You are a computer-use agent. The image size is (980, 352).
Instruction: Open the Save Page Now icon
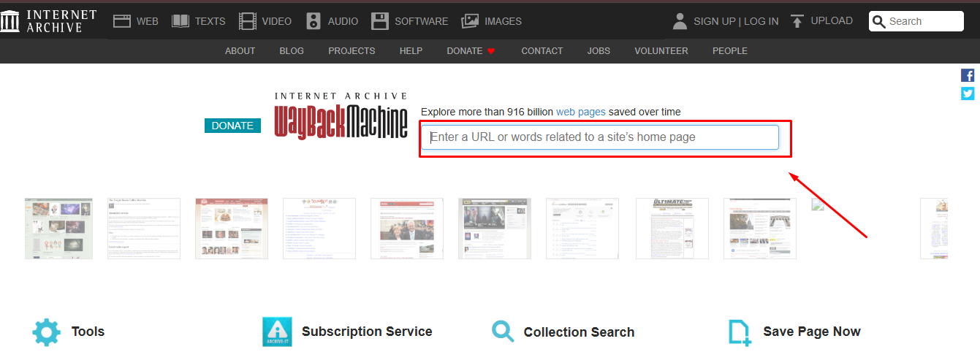(x=740, y=332)
